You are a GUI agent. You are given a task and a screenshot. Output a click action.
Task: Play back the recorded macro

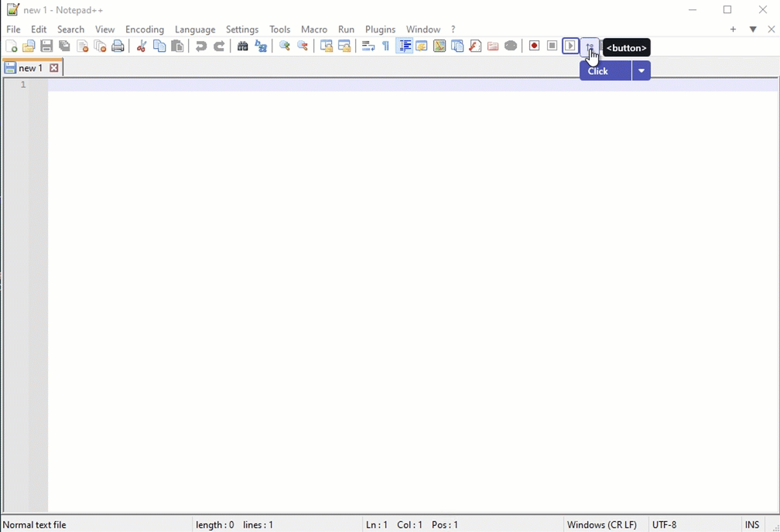[570, 46]
